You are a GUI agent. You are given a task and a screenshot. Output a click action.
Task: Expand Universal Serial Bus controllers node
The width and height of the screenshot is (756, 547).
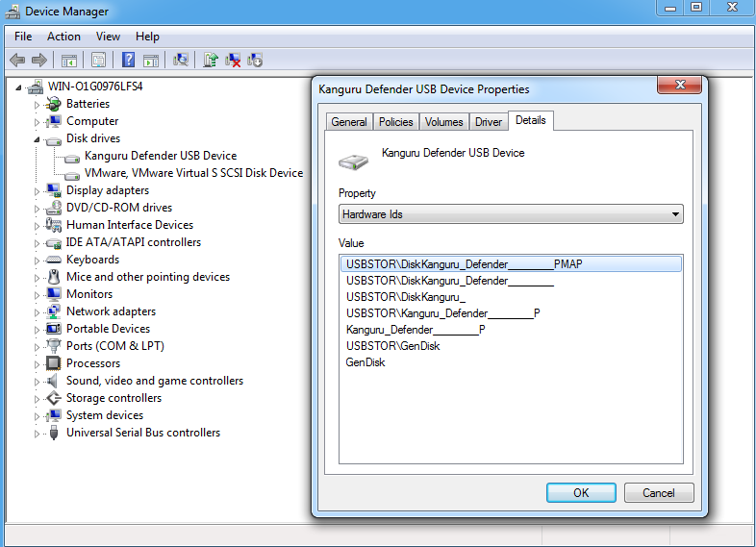click(x=38, y=434)
